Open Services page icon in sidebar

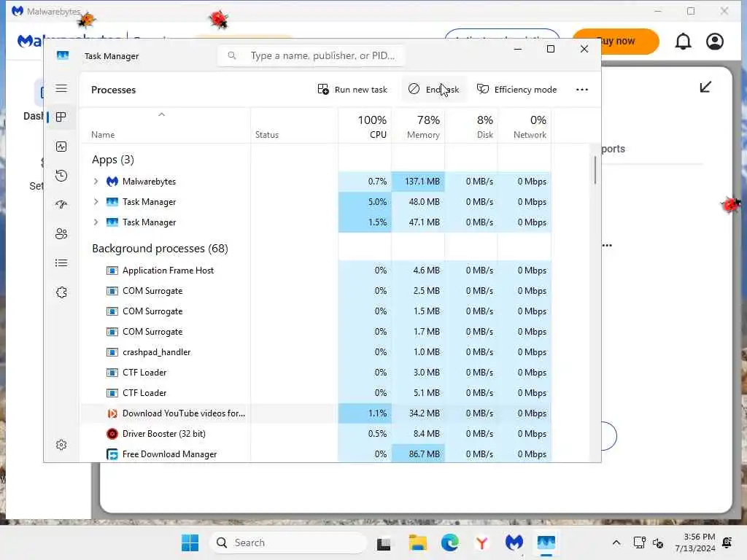pos(61,292)
